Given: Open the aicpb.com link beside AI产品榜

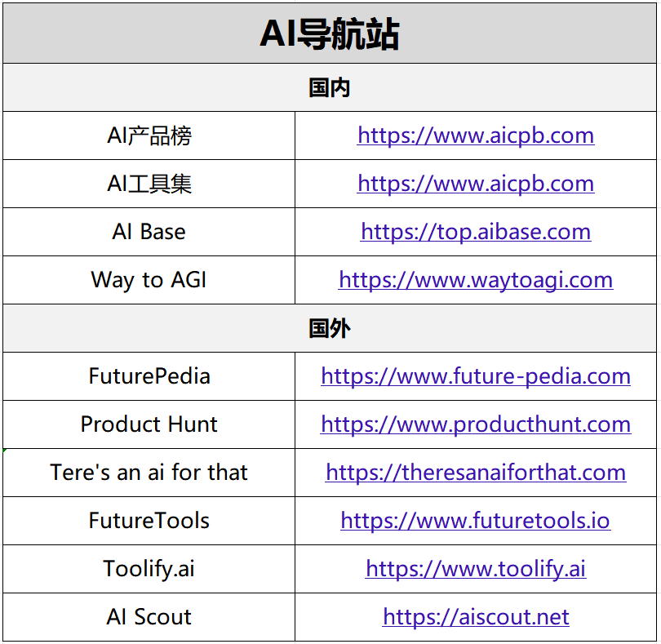Looking at the screenshot, I should point(475,135).
